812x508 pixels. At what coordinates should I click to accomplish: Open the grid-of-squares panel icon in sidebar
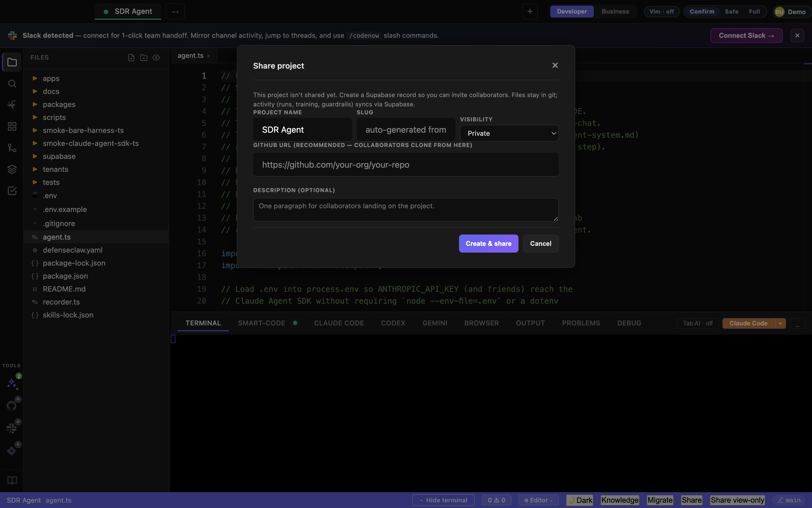click(12, 126)
